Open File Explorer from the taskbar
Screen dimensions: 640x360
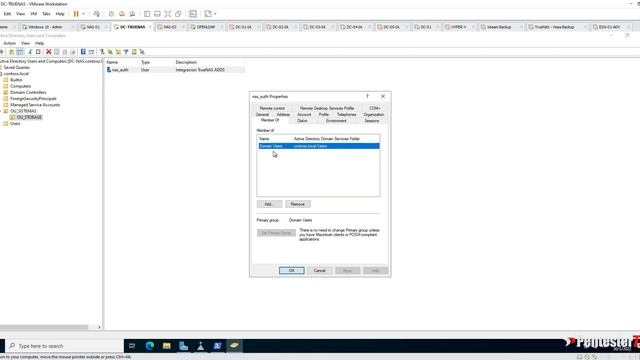[167, 346]
